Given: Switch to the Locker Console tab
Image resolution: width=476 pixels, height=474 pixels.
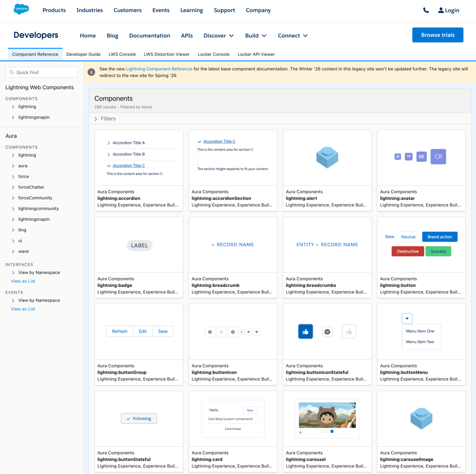Looking at the screenshot, I should coord(213,54).
